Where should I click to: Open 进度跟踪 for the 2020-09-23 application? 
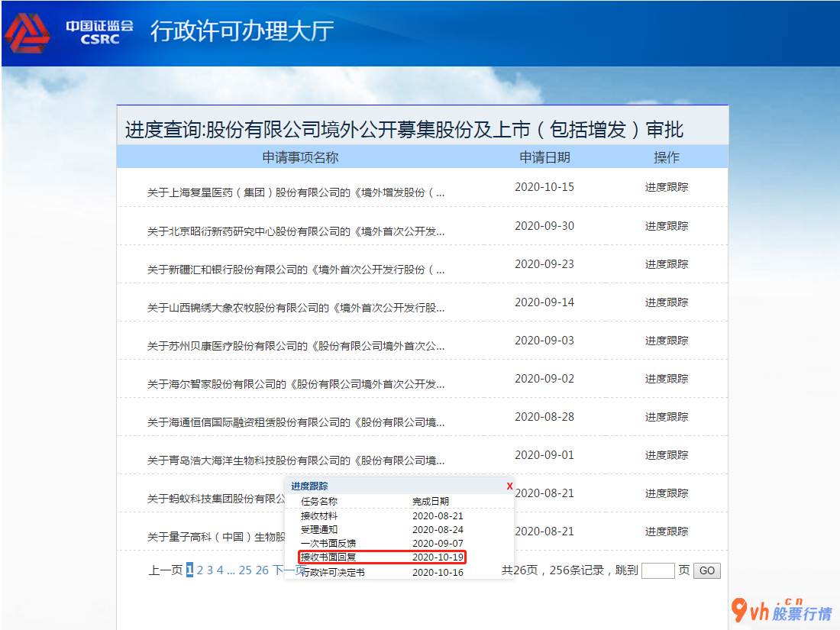[x=667, y=264]
